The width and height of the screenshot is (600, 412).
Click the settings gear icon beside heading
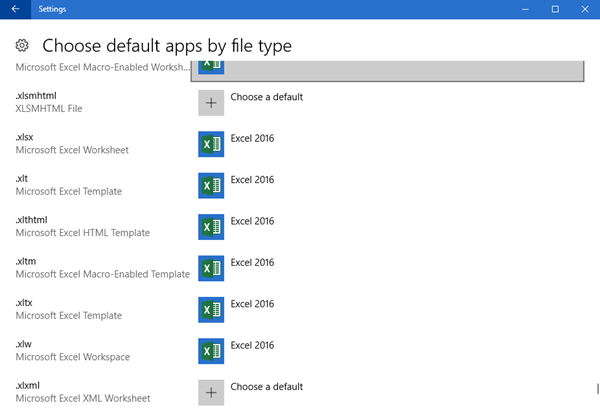pyautogui.click(x=22, y=46)
